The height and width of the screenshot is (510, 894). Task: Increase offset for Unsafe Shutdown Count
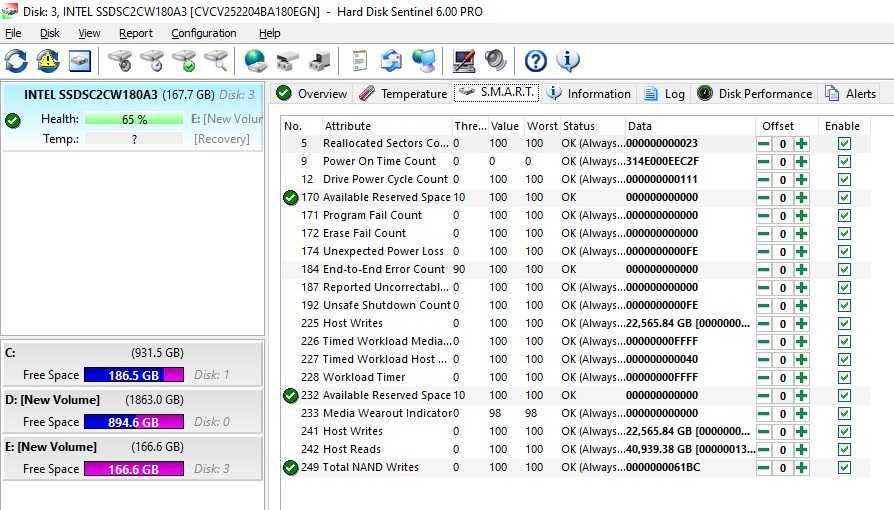tap(802, 306)
